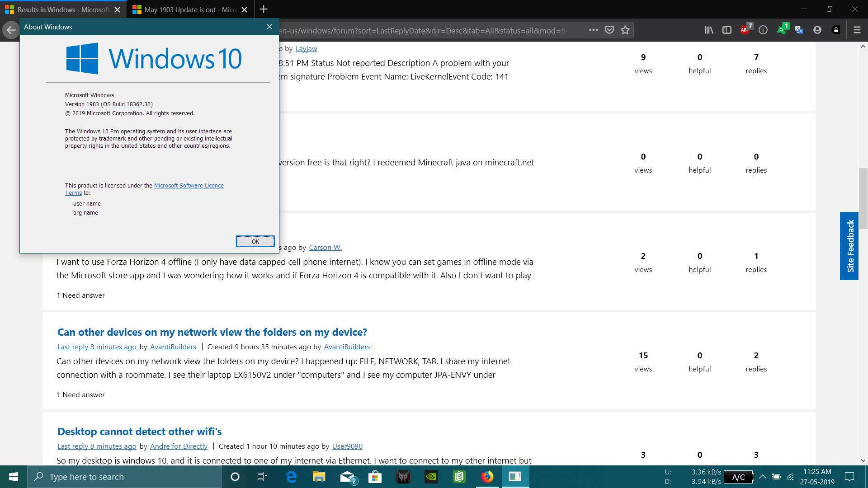Screen dimensions: 868x488
Task: Open Task View on the taskbar
Action: point(262,477)
